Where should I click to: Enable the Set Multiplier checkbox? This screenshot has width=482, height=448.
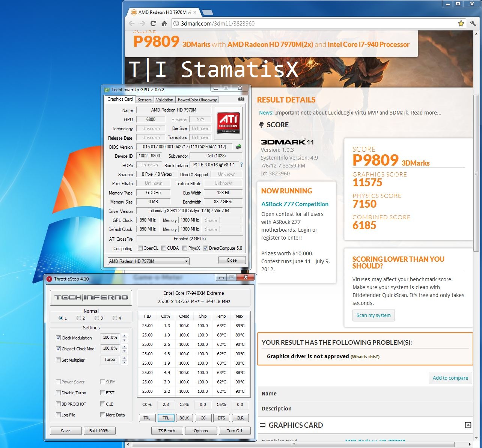(x=58, y=360)
